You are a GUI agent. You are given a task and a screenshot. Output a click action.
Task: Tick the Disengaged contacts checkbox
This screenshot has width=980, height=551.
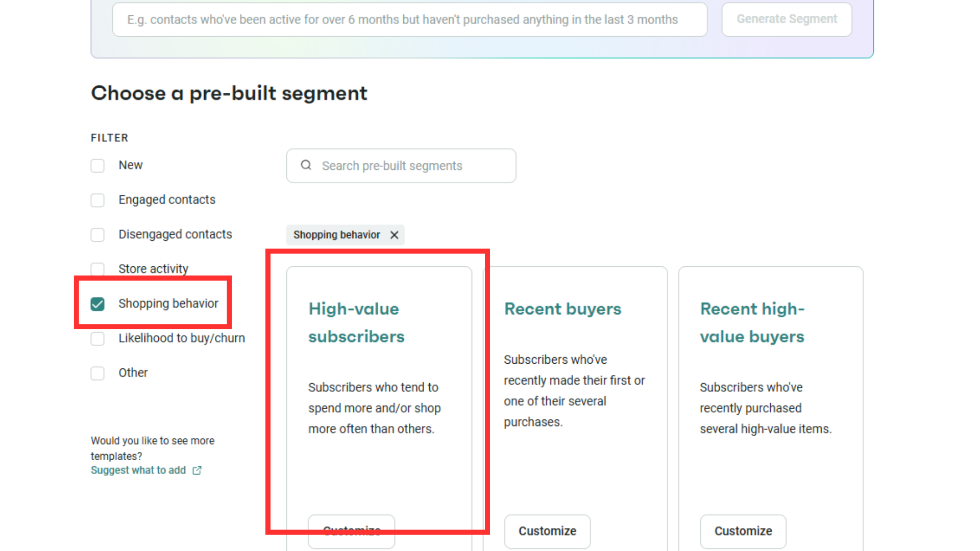[97, 235]
